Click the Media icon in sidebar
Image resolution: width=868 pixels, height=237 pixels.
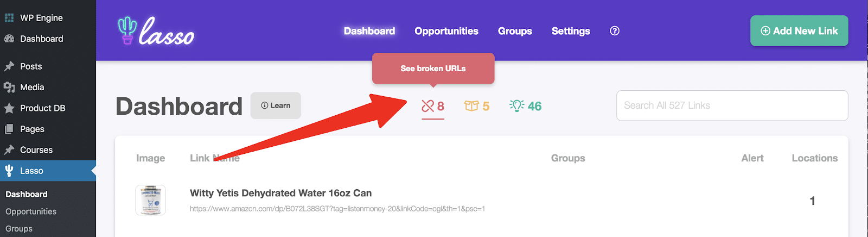click(x=9, y=87)
